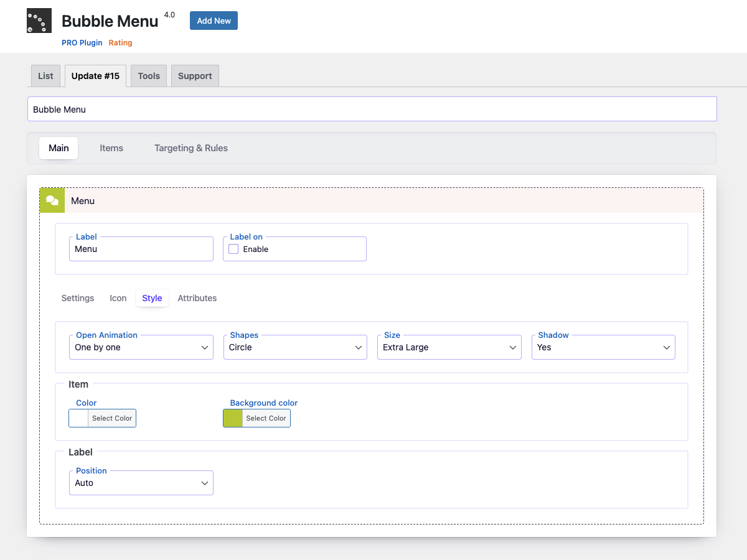
Task: Open the Attributes sub-tab
Action: click(x=197, y=298)
